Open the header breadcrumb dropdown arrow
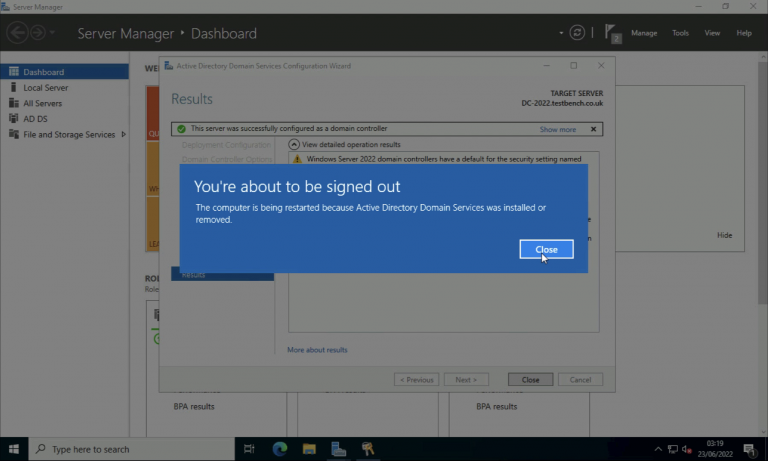The height and width of the screenshot is (461, 768). click(561, 33)
